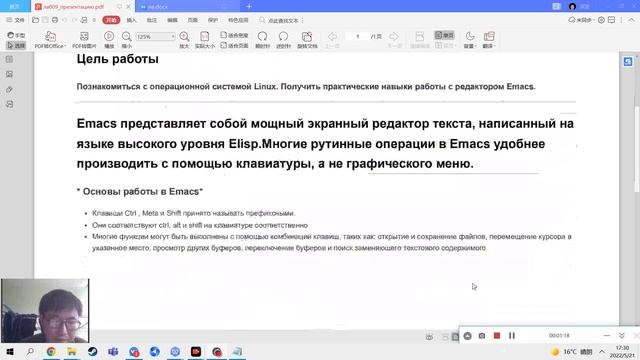Click the PDF to image tool
This screenshot has height=360, width=640.
pyautogui.click(x=84, y=40)
